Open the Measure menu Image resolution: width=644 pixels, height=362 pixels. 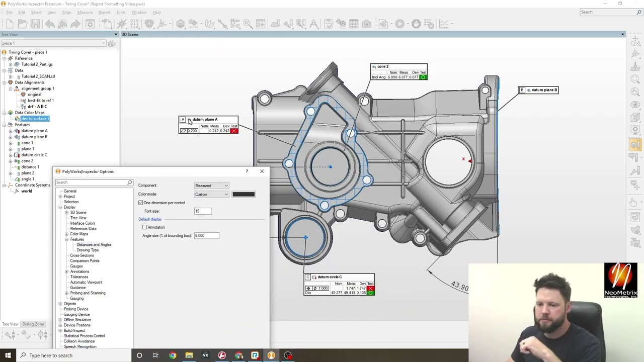pyautogui.click(x=85, y=13)
